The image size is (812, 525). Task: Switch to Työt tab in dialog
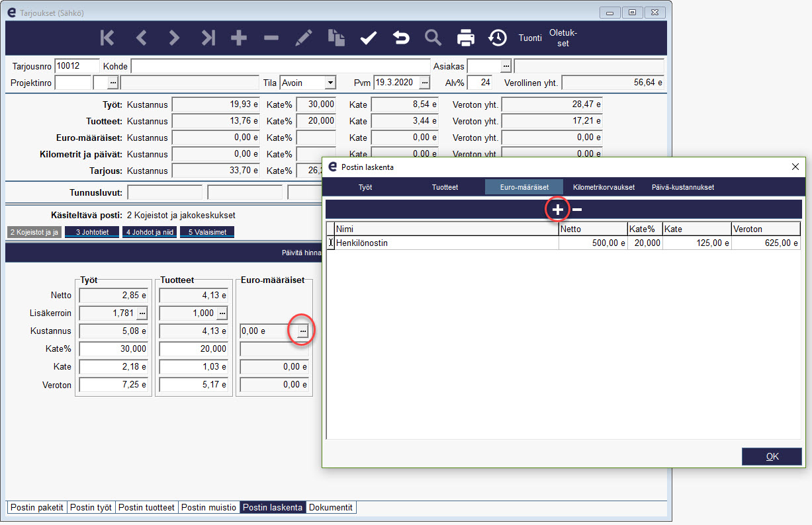point(365,187)
